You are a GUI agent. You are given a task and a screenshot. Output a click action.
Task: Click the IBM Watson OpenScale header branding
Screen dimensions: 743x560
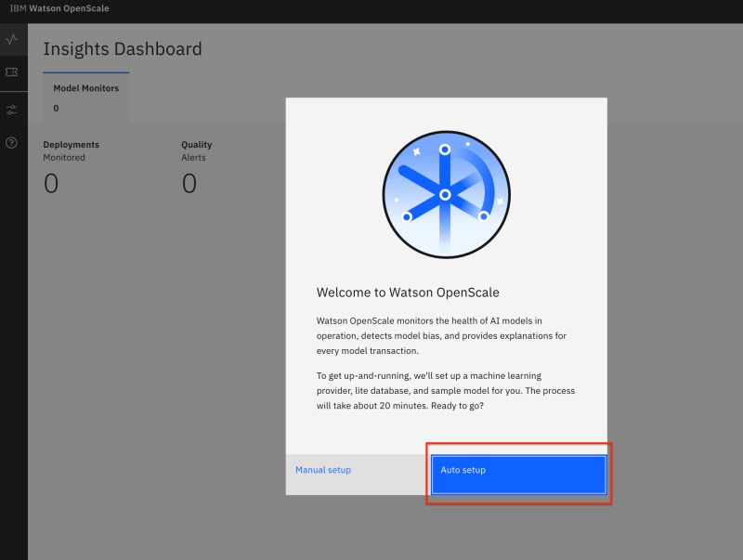pyautogui.click(x=58, y=8)
